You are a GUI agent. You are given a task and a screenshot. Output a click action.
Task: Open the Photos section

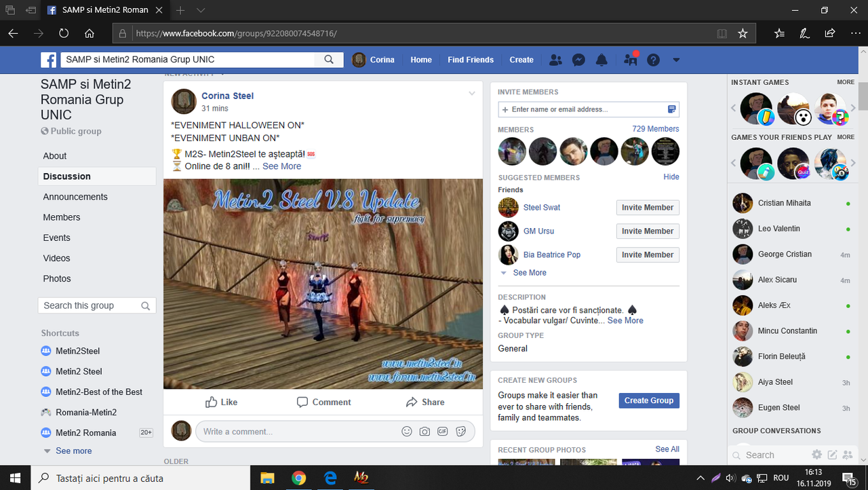tap(97, 278)
